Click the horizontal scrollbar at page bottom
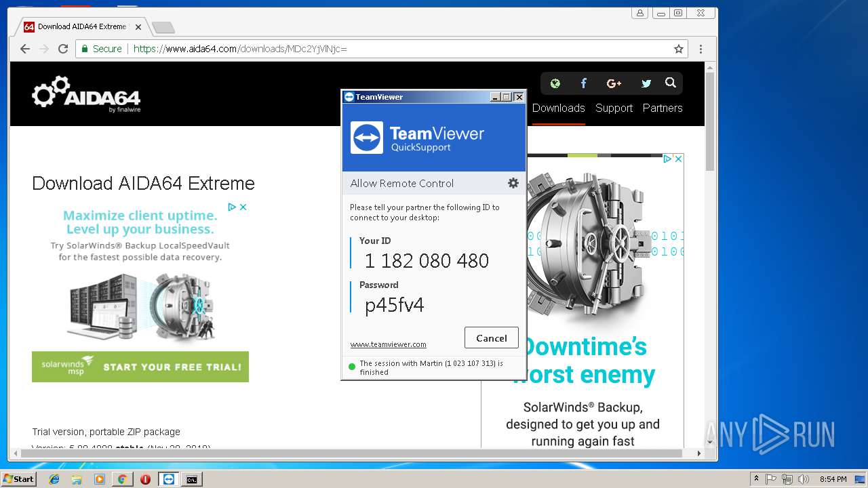This screenshot has height=488, width=868. 350,453
